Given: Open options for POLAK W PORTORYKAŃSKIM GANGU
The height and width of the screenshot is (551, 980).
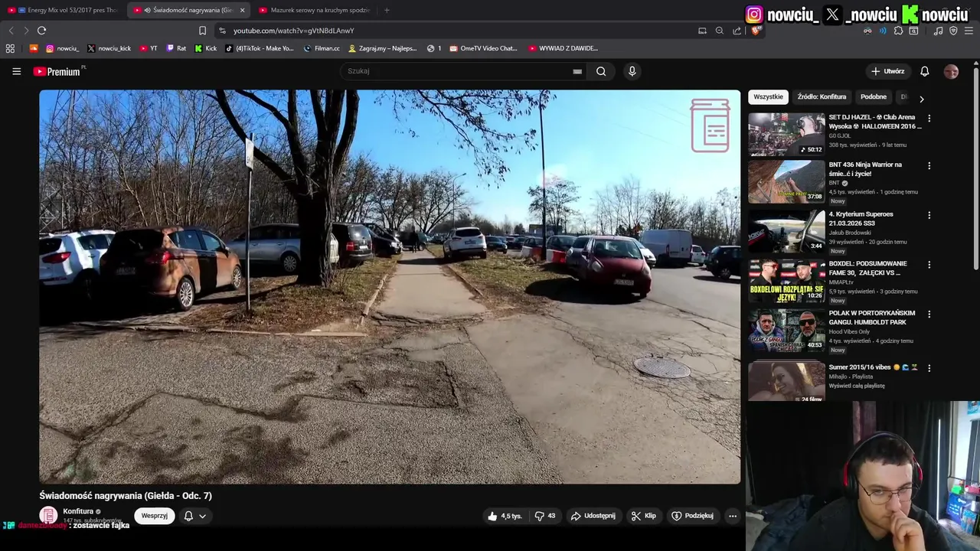Looking at the screenshot, I should point(929,314).
